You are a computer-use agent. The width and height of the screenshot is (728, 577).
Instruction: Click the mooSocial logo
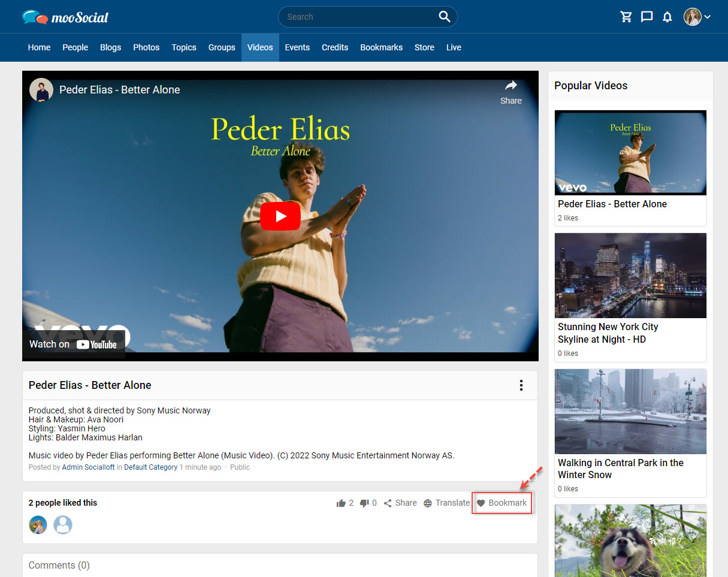click(x=65, y=17)
